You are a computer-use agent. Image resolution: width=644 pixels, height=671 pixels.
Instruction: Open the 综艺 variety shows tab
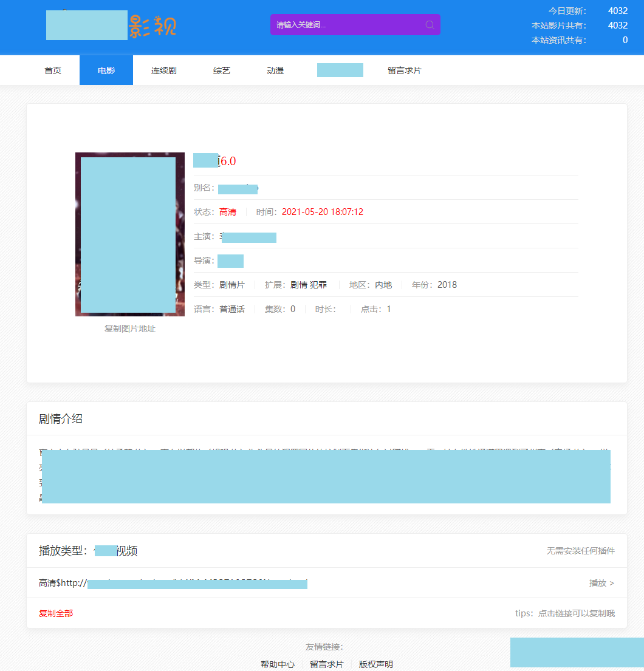[x=221, y=70]
